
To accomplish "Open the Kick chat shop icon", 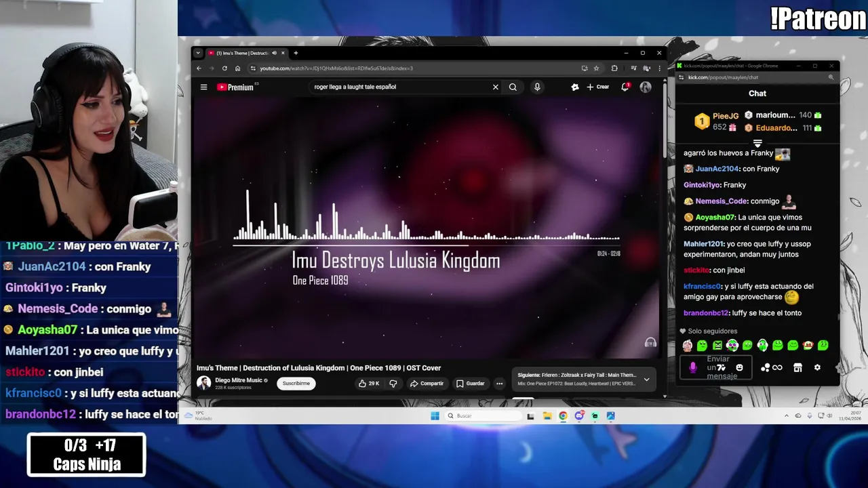I will [x=797, y=367].
